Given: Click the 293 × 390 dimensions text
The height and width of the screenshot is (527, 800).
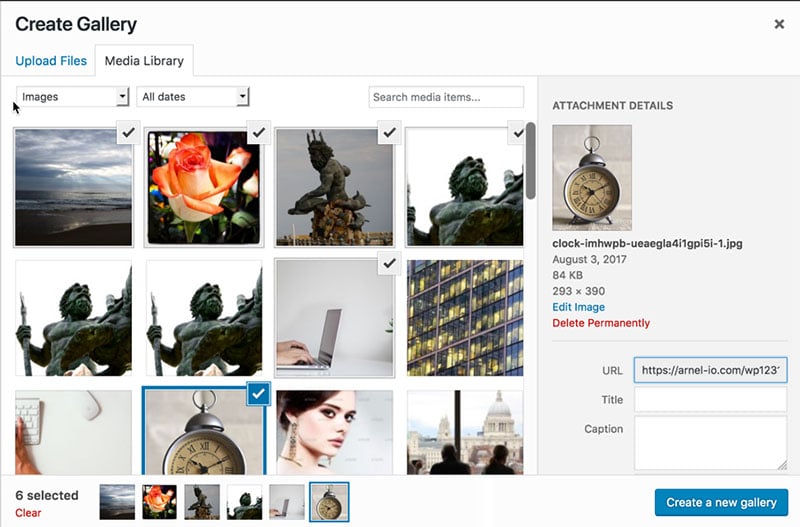Looking at the screenshot, I should click(579, 291).
